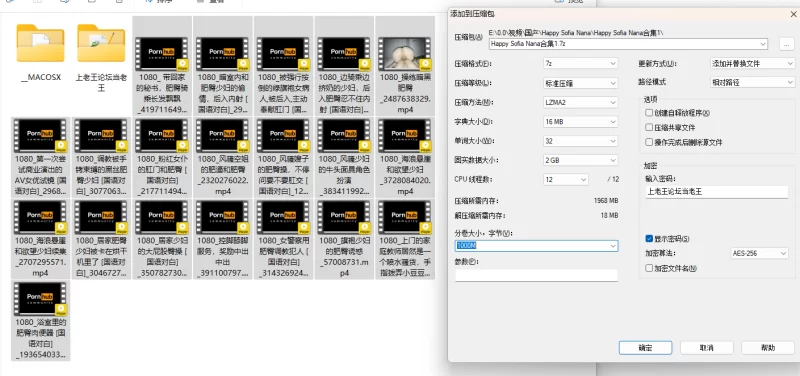Screen dimensions: 800x376
Task: Enable 压缩共享文件 checkbox
Action: coord(649,127)
